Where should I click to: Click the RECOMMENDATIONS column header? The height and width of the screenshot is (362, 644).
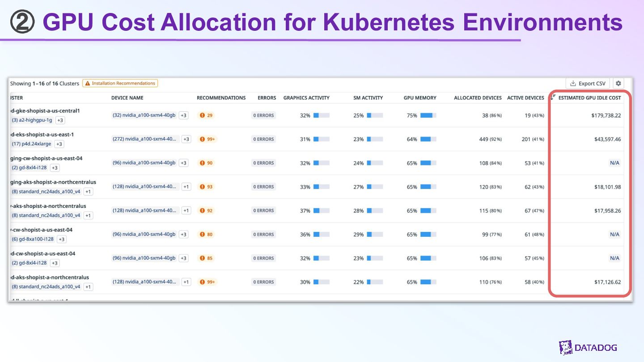click(x=221, y=98)
